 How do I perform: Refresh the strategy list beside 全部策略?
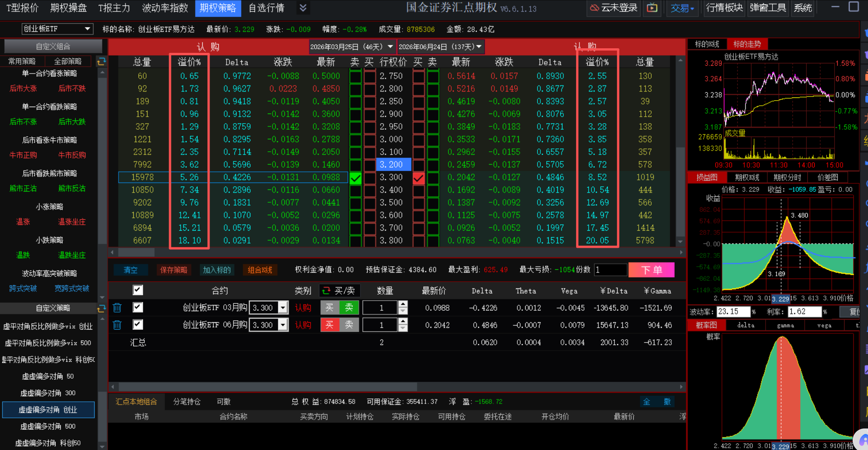102,61
